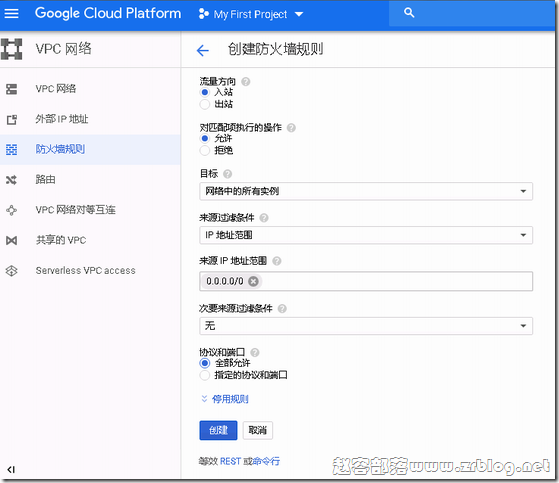Open help icon next to 次要来源过滤条件
This screenshot has width=559, height=483.
click(x=282, y=308)
